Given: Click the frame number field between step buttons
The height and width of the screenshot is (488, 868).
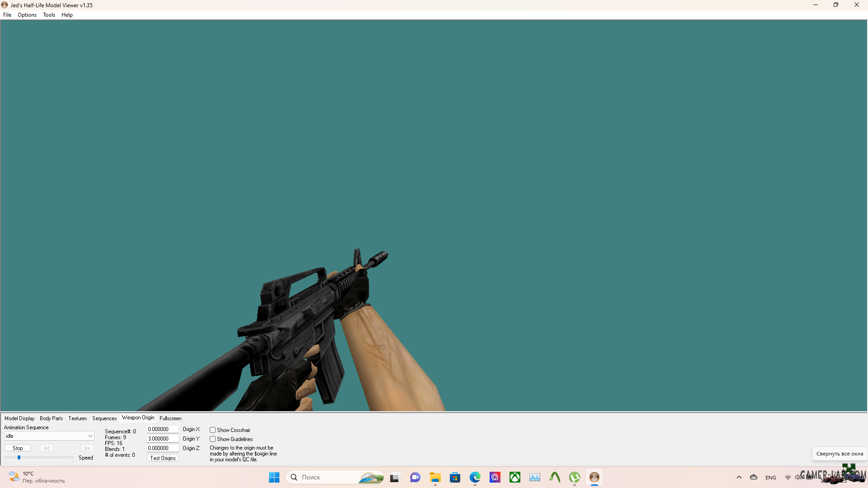Looking at the screenshot, I should 67,448.
